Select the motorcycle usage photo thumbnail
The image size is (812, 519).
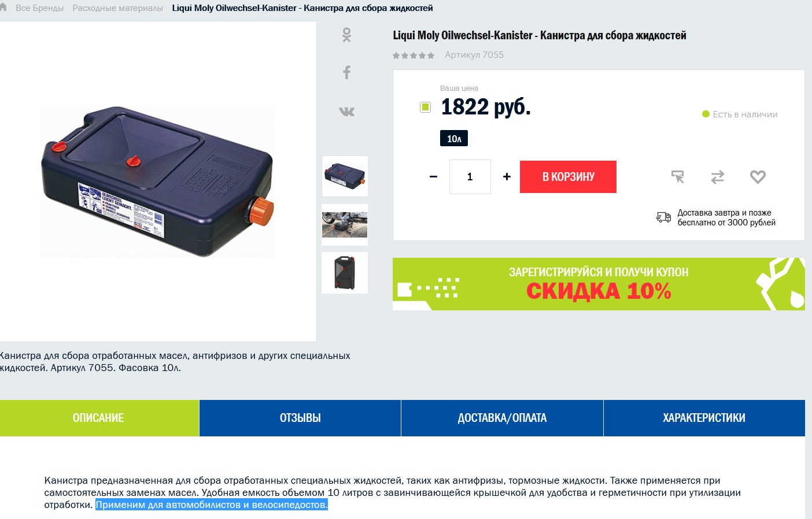coord(345,225)
